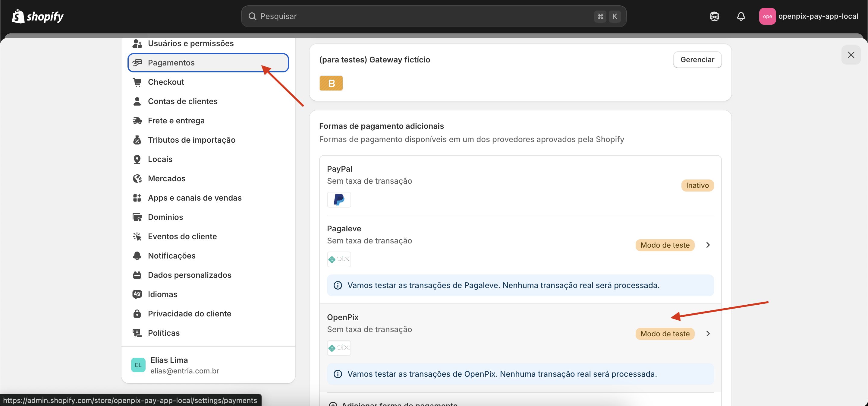Switch to the Políticas settings section

point(163,332)
